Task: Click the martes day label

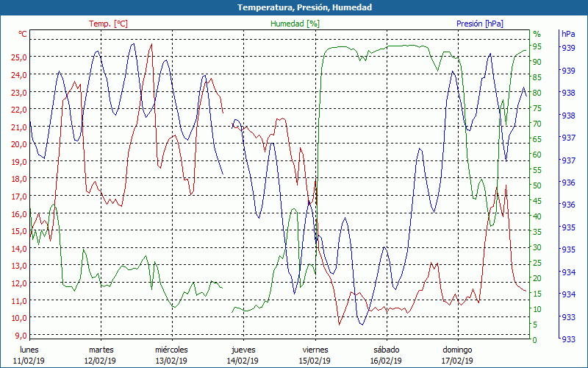Action: [x=101, y=350]
